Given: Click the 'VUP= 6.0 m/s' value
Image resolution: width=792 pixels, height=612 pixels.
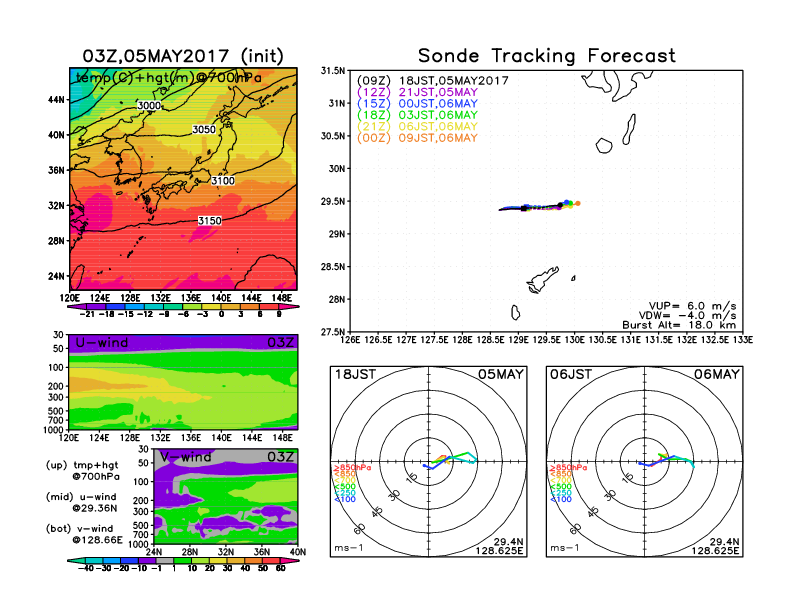Looking at the screenshot, I should click(x=692, y=306).
